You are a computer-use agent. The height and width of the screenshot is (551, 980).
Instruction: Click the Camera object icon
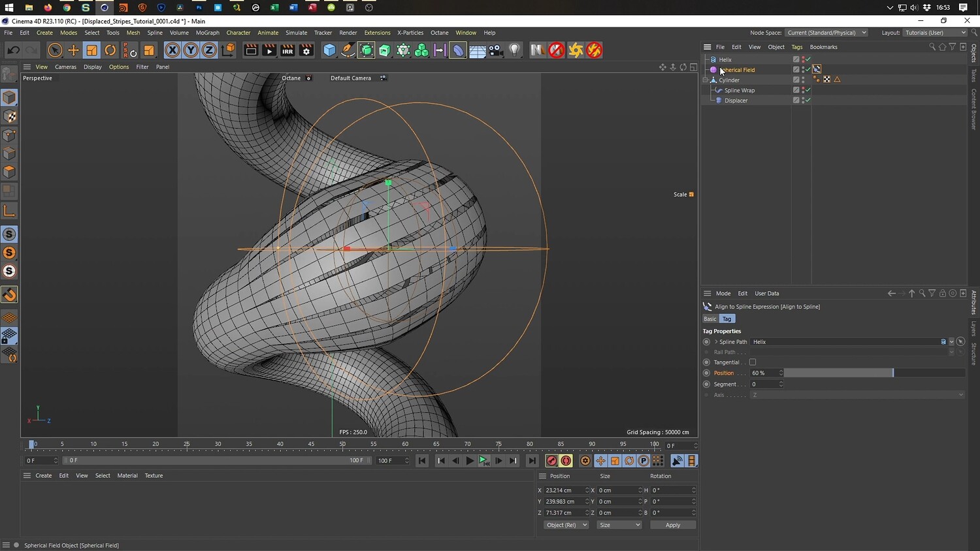pos(496,50)
